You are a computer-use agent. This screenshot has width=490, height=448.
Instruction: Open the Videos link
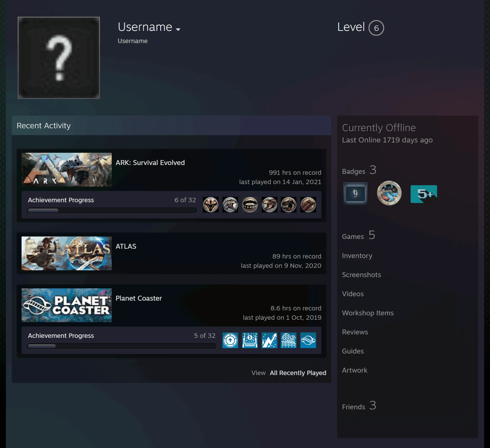353,294
